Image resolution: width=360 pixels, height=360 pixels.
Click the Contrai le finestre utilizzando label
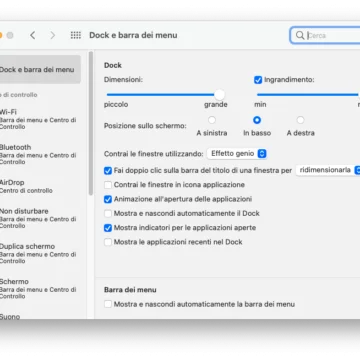pos(154,154)
